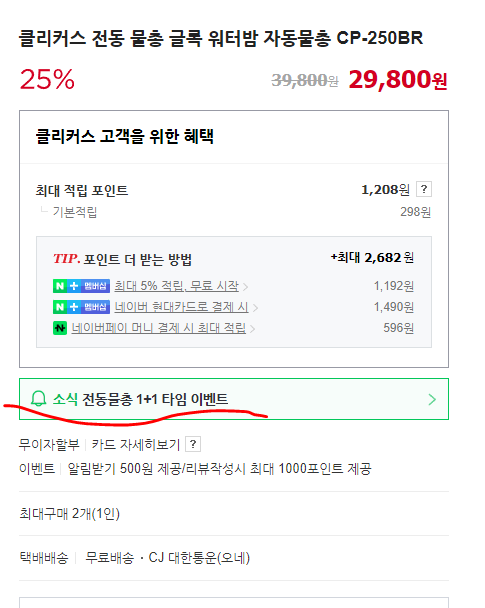Viewport: 485px width, 608px height.
Task: Open the green arrow on 소식 banner
Action: (432, 399)
